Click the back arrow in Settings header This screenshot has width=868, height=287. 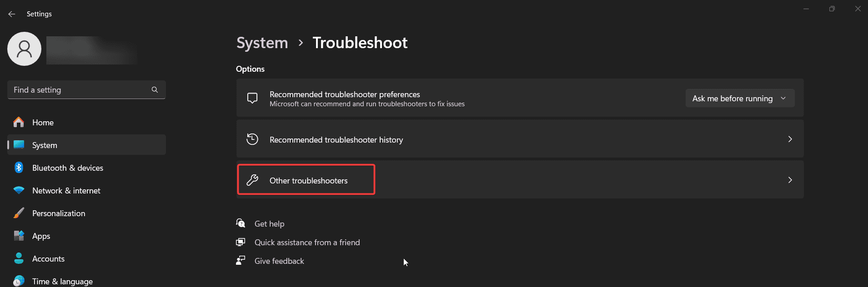(12, 14)
